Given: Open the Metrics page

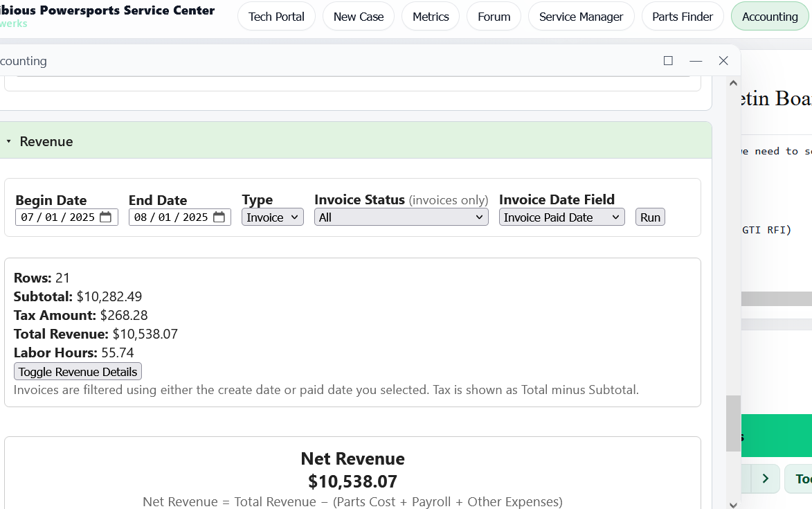Looking at the screenshot, I should pos(430,16).
